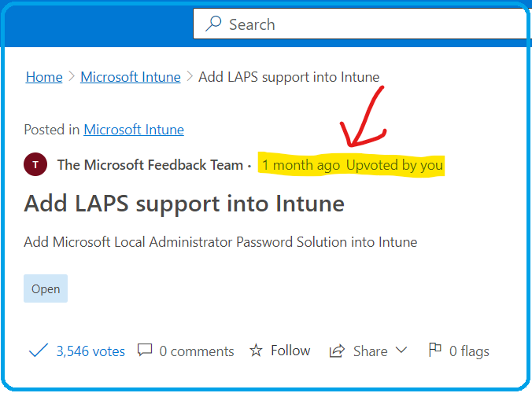Open Microsoft Intune link after Posted in
The height and width of the screenshot is (393, 532).
[x=134, y=130]
